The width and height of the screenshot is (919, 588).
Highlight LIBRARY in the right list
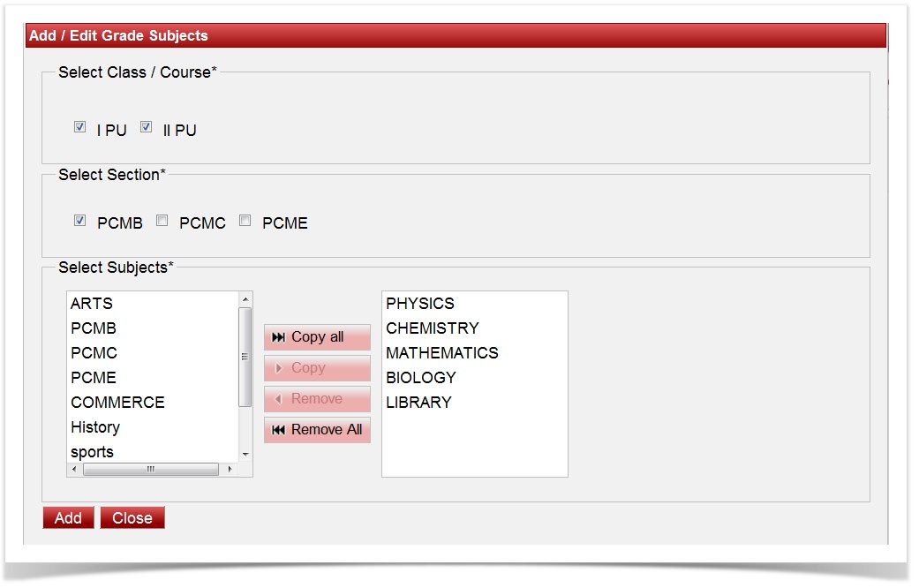pyautogui.click(x=418, y=403)
